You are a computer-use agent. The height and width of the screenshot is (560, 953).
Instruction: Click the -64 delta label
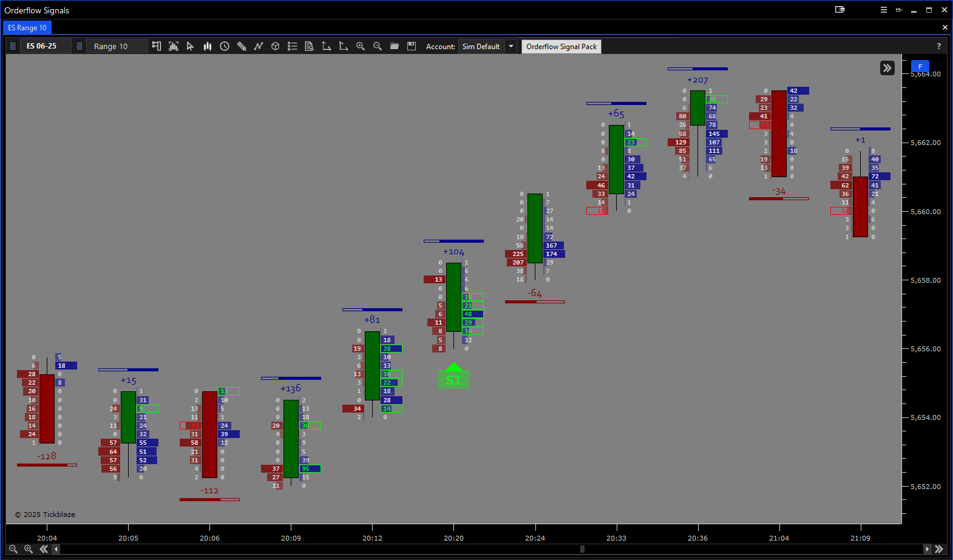535,294
